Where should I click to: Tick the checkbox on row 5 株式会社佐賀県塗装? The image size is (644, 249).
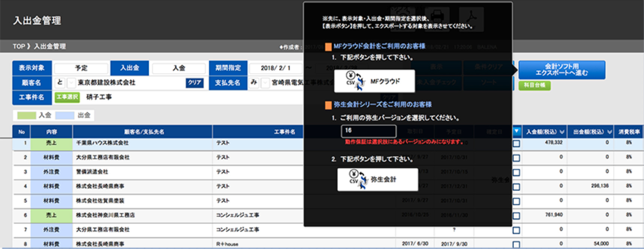tap(516, 201)
